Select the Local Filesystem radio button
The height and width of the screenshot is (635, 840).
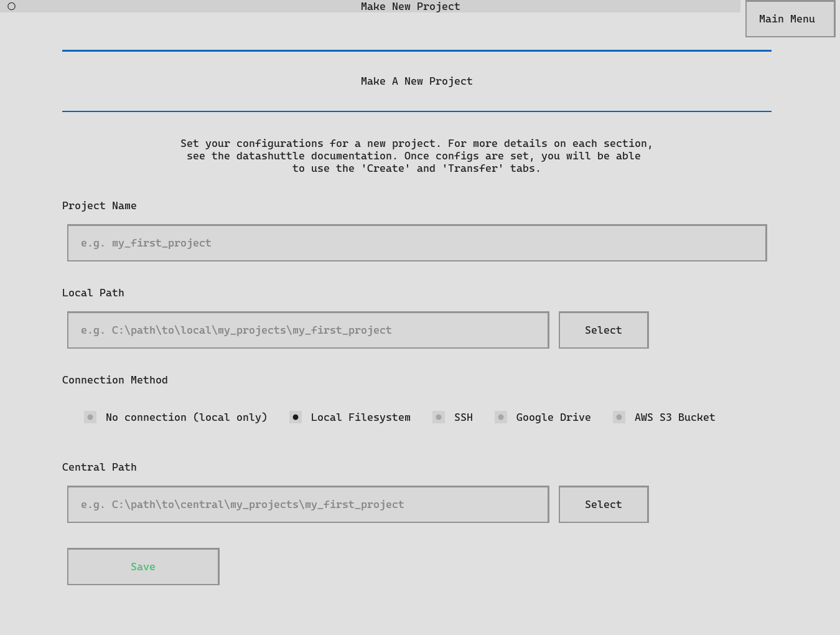296,417
